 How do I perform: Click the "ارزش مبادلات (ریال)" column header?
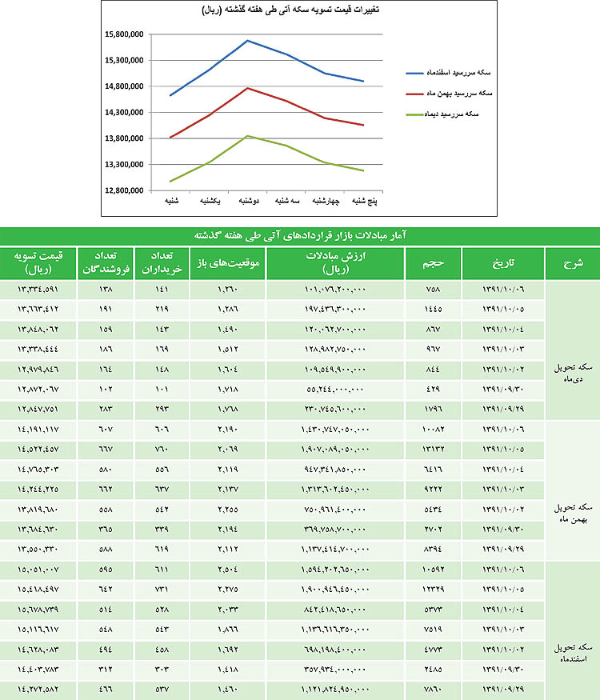[335, 263]
